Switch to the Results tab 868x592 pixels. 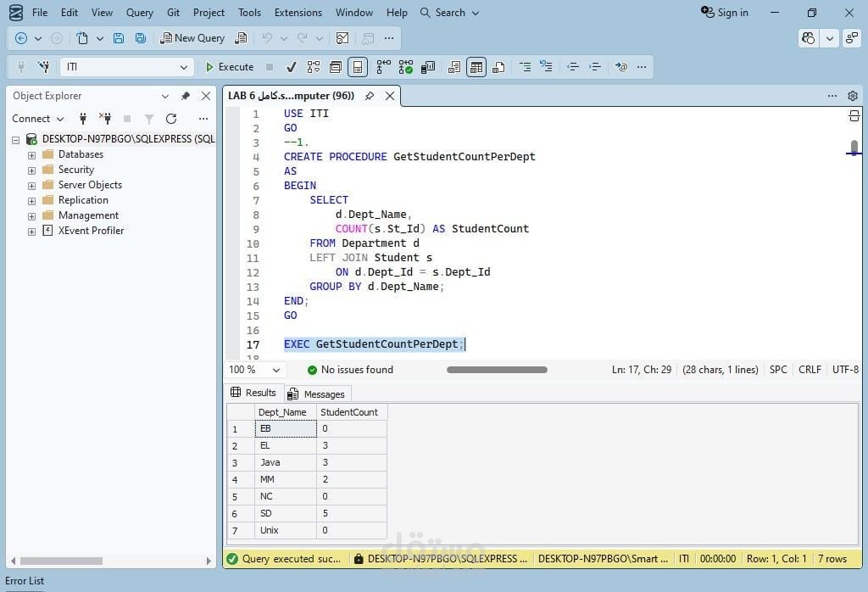(x=253, y=393)
